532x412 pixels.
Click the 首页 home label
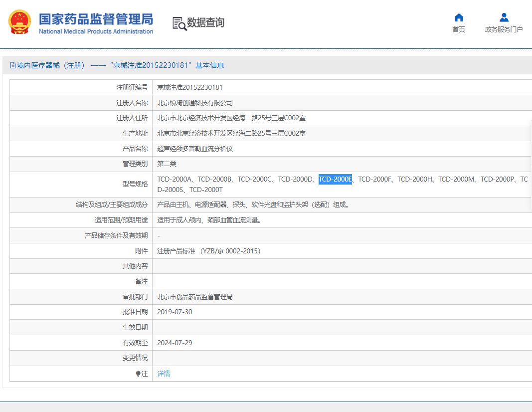pos(459,29)
